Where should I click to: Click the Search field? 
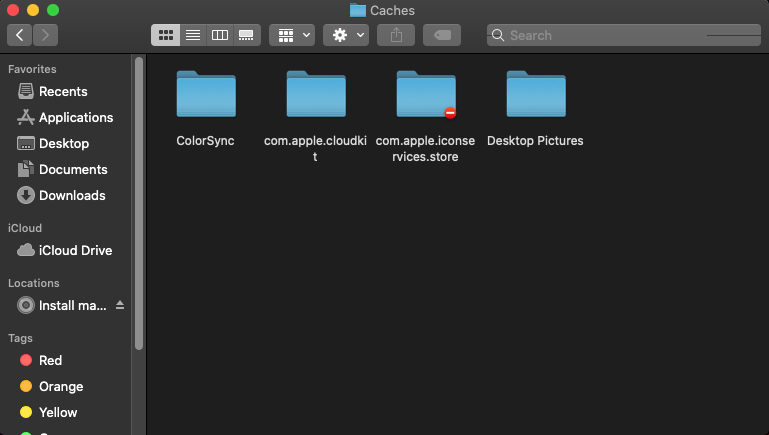[623, 35]
